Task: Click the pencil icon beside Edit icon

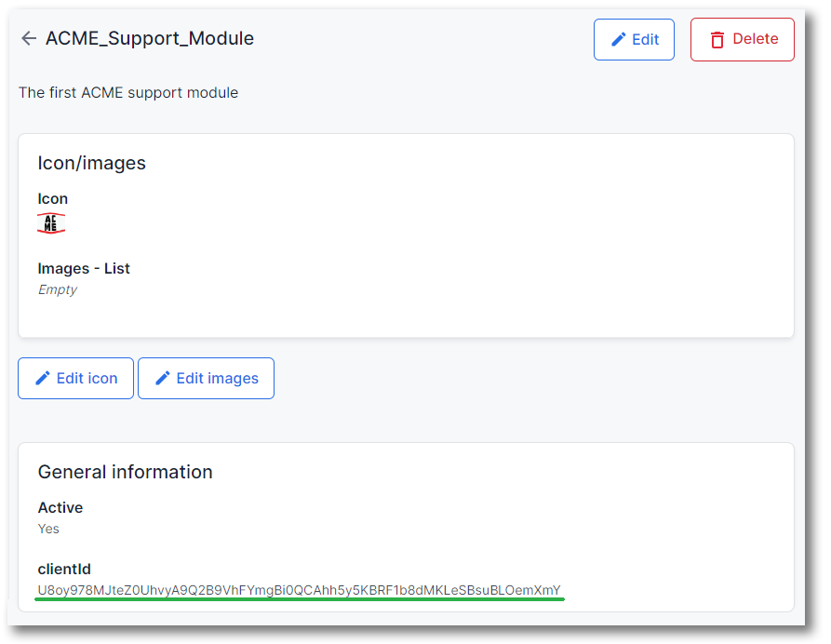Action: 43,378
